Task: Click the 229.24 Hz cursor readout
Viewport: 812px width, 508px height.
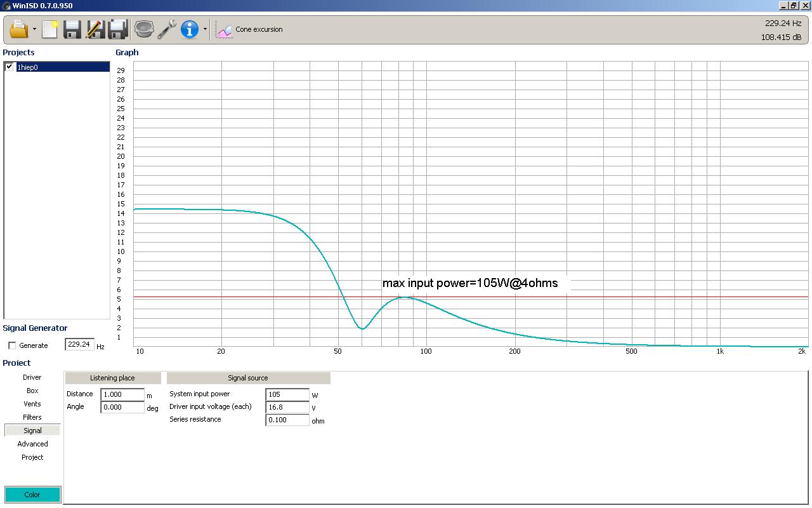Action: point(783,23)
